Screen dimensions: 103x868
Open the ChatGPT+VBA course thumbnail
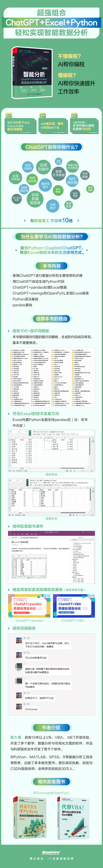pos(74,606)
